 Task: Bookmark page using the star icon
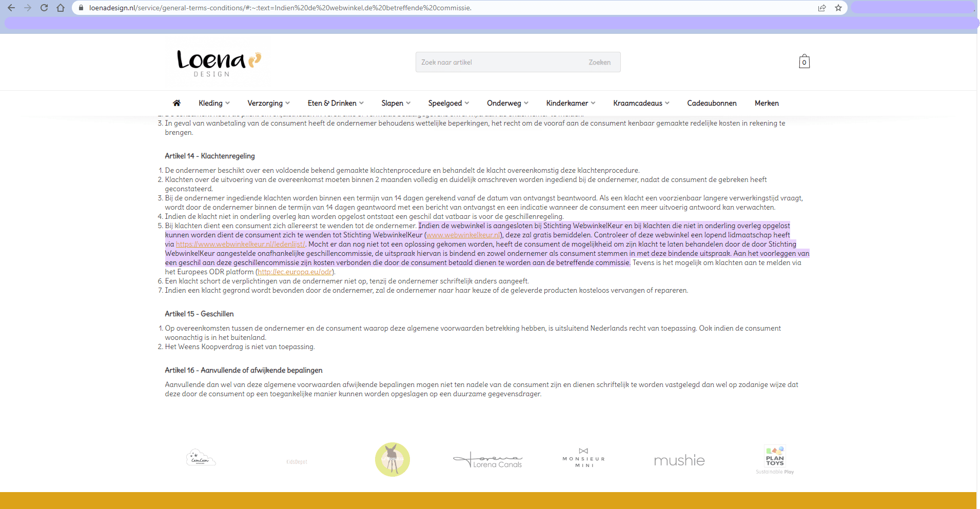(x=838, y=8)
